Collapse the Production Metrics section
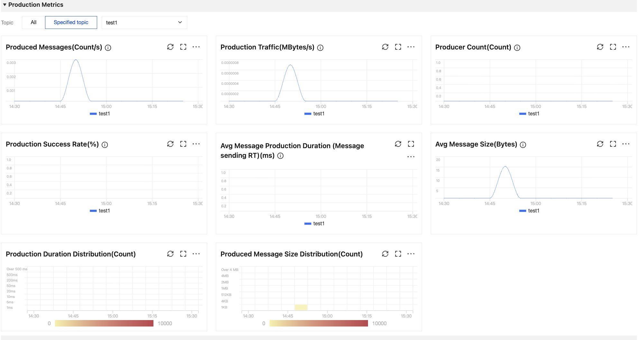Viewport: 644px width, 340px height. (5, 5)
